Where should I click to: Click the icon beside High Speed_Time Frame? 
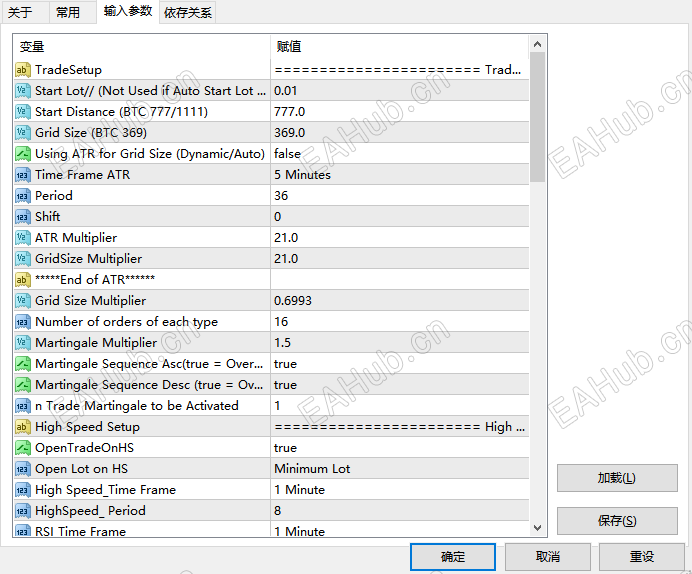23,490
